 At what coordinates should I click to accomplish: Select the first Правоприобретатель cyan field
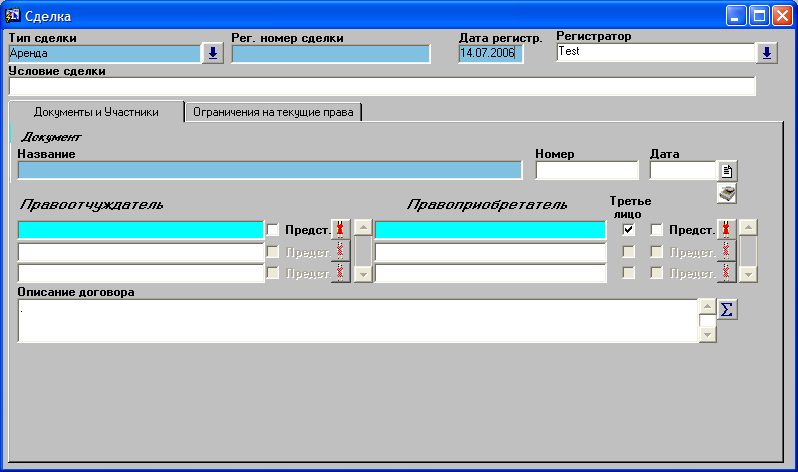490,230
